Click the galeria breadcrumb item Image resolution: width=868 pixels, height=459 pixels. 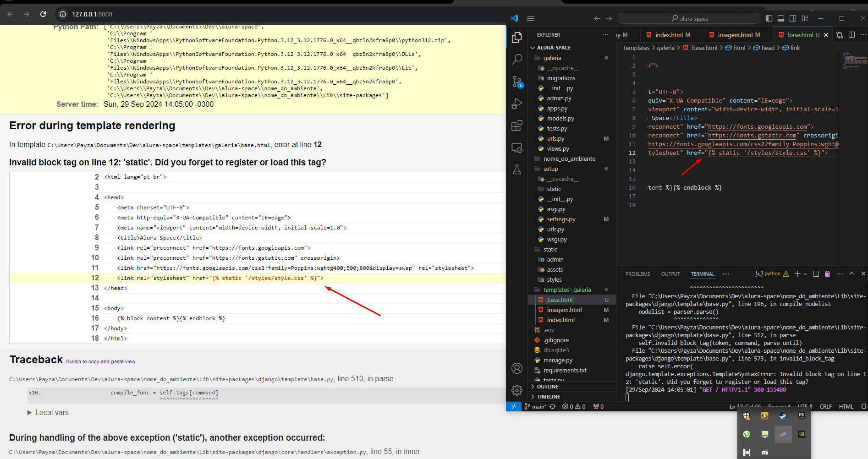point(665,48)
